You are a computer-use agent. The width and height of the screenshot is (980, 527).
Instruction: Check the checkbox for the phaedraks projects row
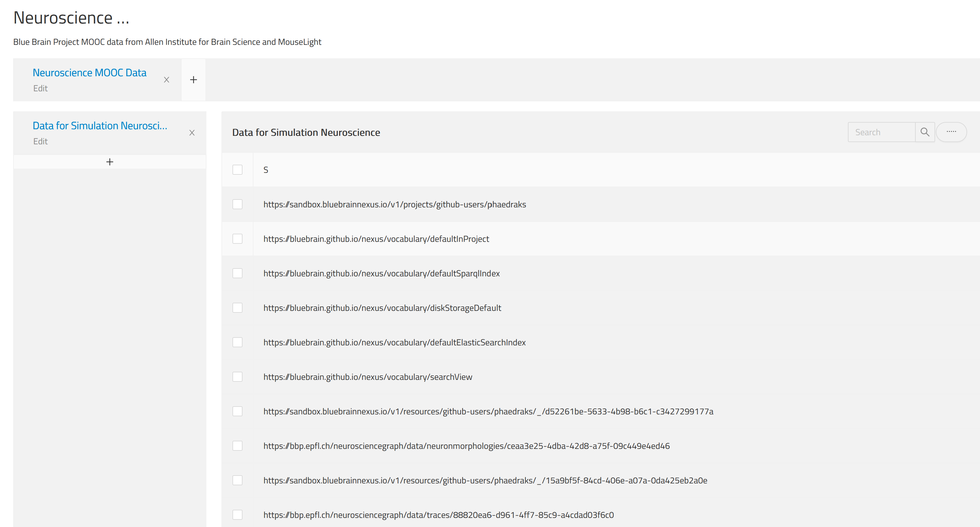(237, 204)
